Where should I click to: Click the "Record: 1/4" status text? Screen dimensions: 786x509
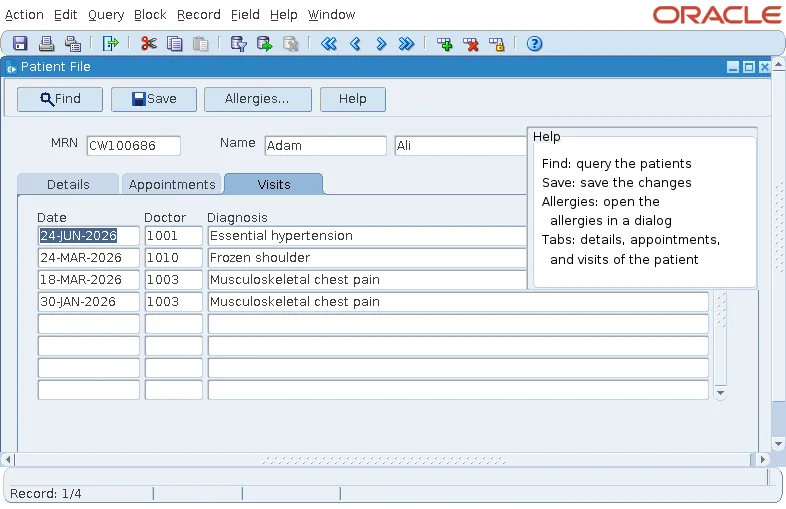[x=46, y=494]
